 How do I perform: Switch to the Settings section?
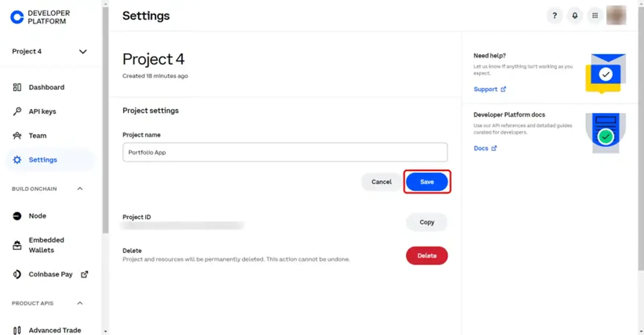(x=43, y=160)
